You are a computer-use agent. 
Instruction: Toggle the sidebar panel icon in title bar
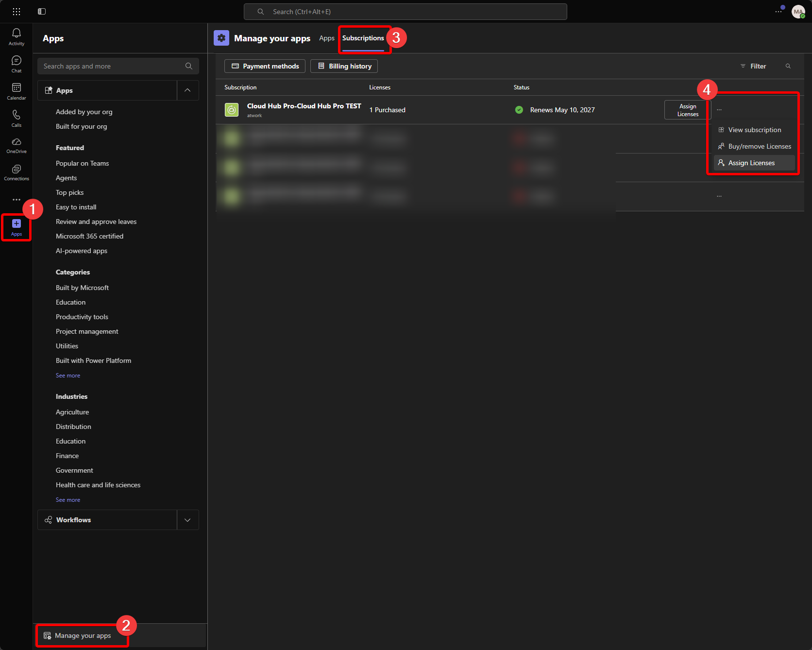click(42, 12)
